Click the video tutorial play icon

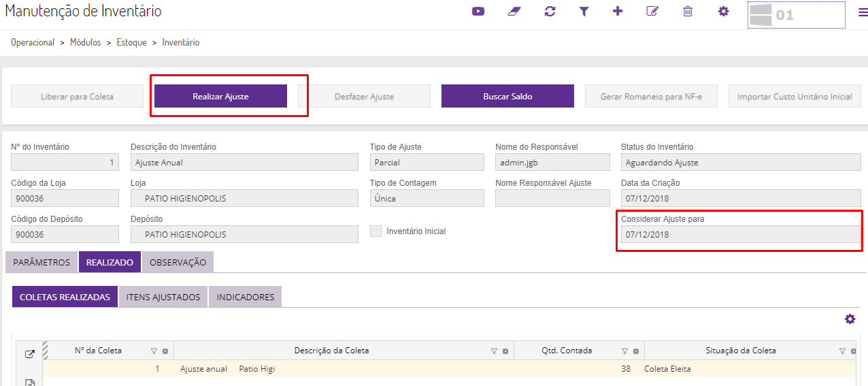point(478,12)
